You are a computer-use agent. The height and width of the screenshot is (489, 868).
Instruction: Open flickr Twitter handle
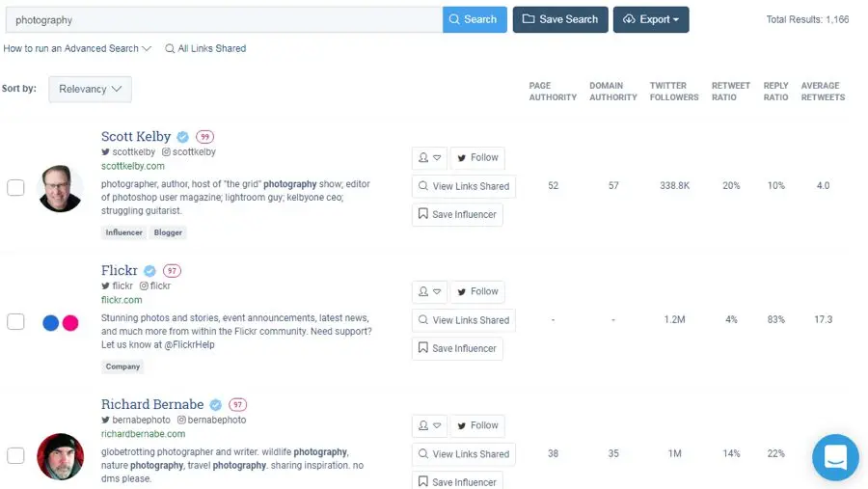[x=117, y=285]
